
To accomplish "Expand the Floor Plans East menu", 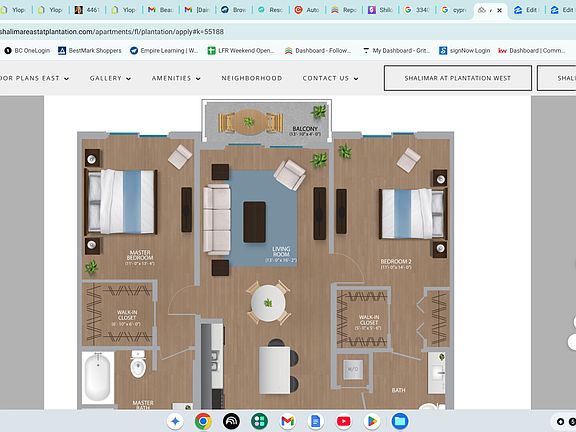I will [35, 78].
